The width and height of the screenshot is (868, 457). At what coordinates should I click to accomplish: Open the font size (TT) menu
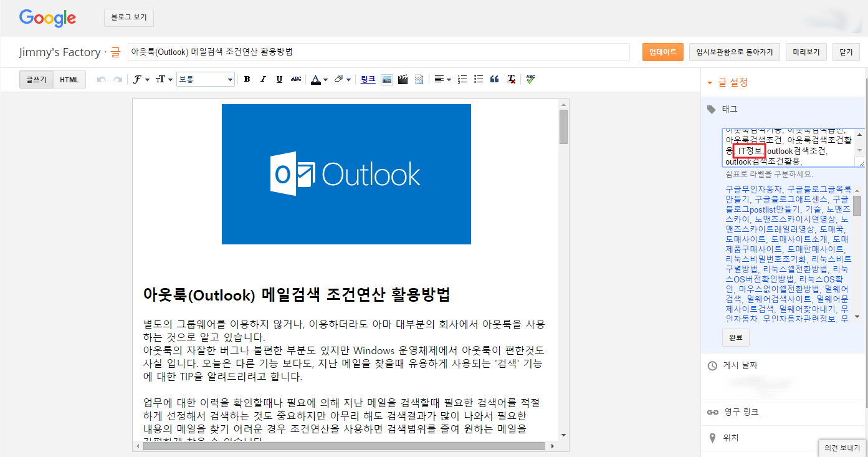[x=163, y=79]
